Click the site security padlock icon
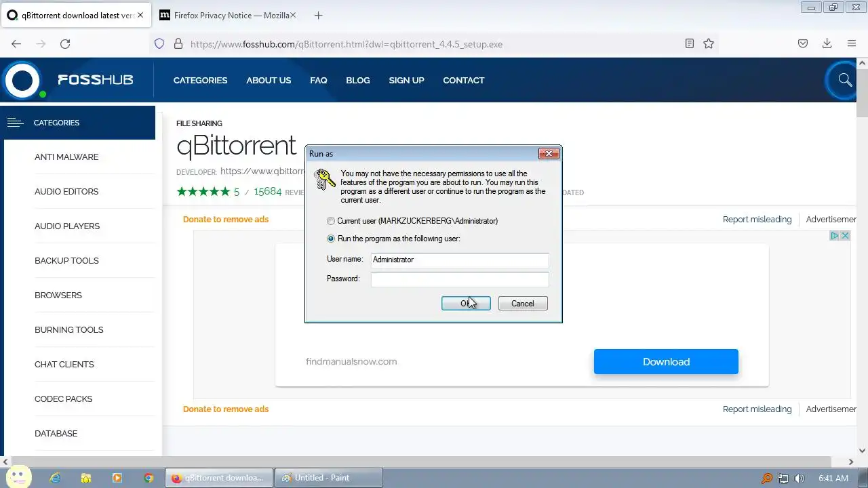This screenshot has height=488, width=868. (x=178, y=43)
